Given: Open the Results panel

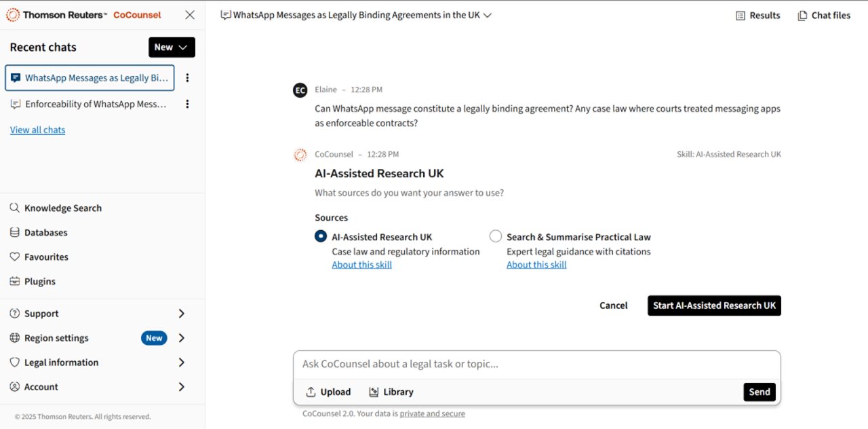Looking at the screenshot, I should point(757,15).
